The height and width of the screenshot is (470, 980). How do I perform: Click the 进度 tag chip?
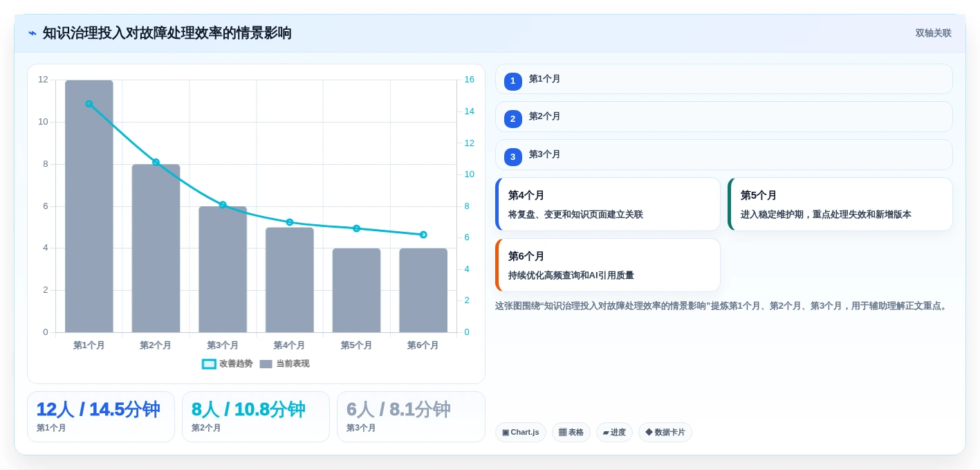click(614, 433)
